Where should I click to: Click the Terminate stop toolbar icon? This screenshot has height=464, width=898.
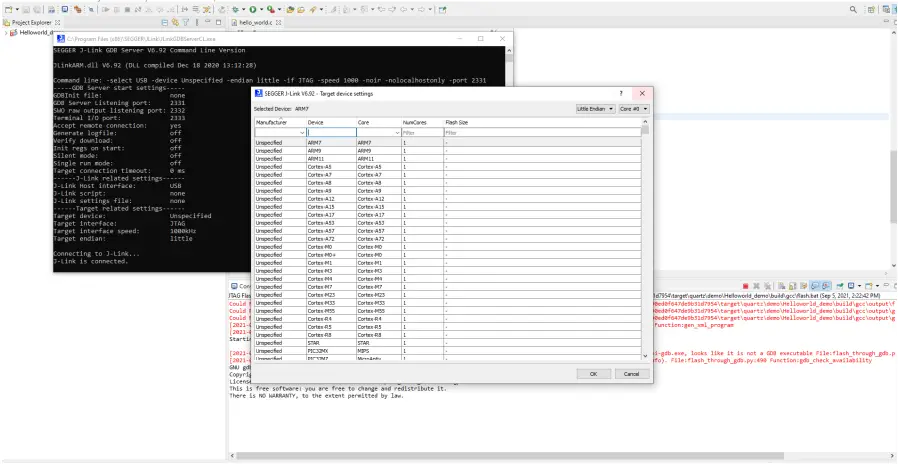coord(127,10)
